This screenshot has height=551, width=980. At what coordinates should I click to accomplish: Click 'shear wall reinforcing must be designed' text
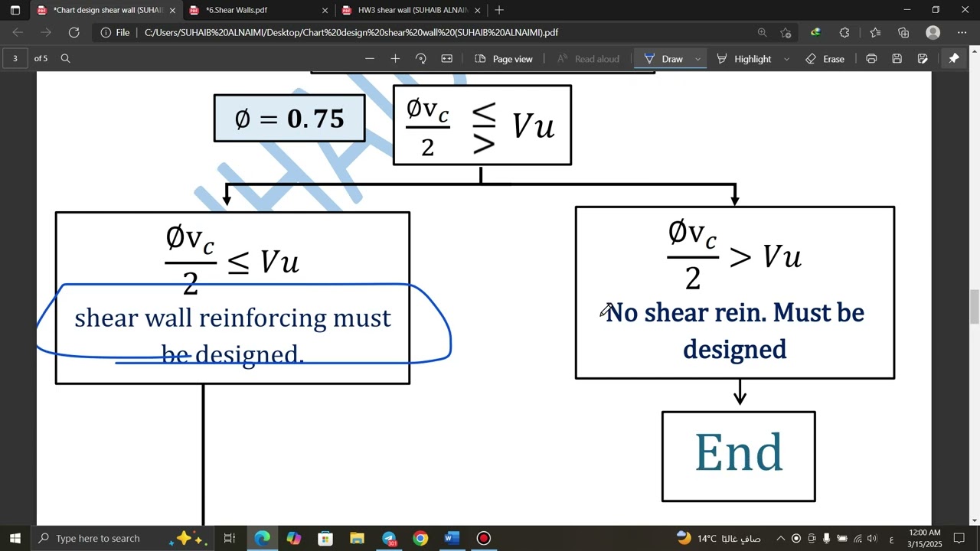coord(233,335)
